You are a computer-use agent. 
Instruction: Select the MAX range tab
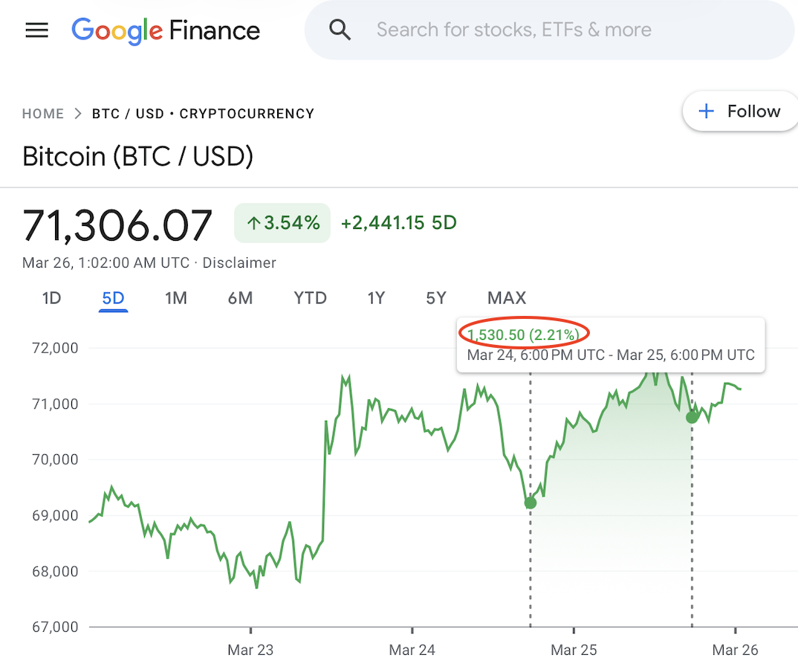tap(506, 298)
